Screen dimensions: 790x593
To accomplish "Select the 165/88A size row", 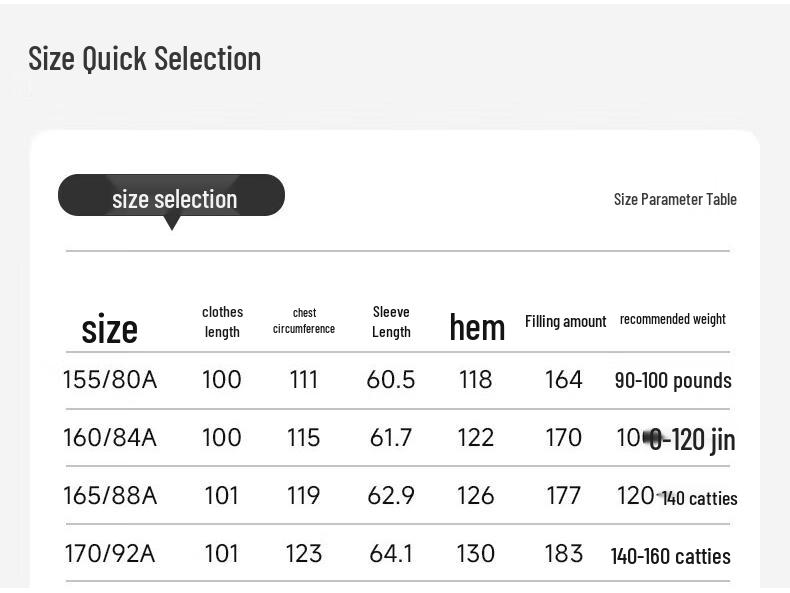I will pos(110,496).
